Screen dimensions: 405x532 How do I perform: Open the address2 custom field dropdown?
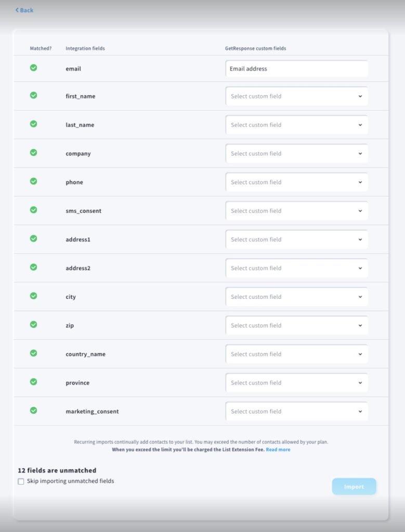pyautogui.click(x=296, y=268)
